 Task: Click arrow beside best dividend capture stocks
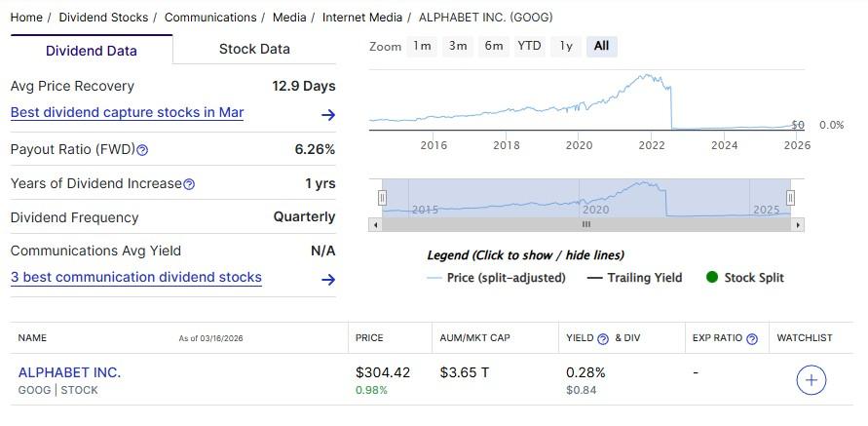pos(328,114)
